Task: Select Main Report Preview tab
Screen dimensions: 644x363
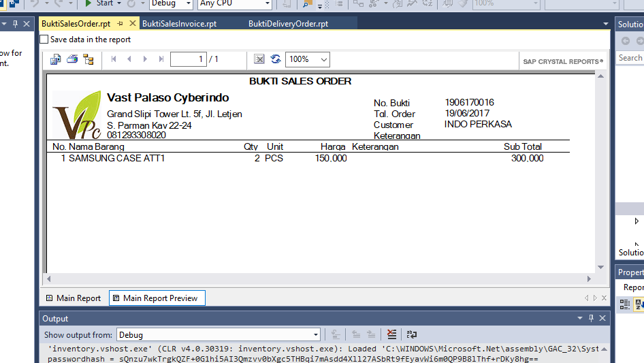Action: pos(157,298)
